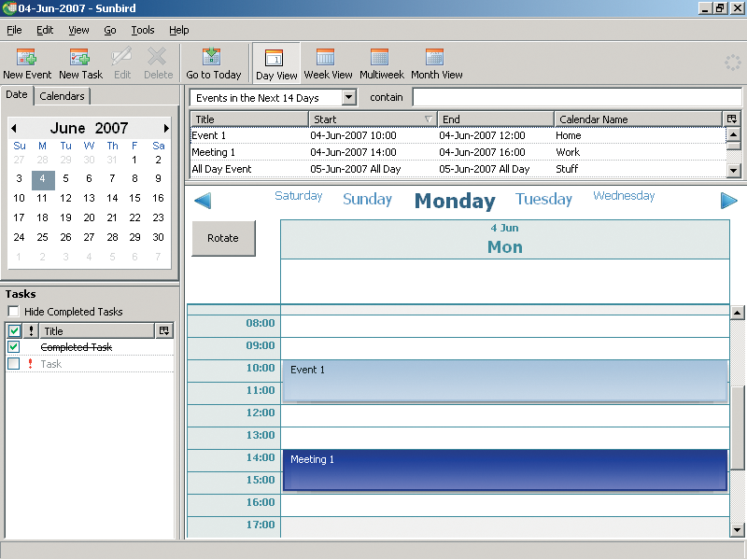Select the Event 1 block at 10:00
747x560 pixels.
click(505, 382)
